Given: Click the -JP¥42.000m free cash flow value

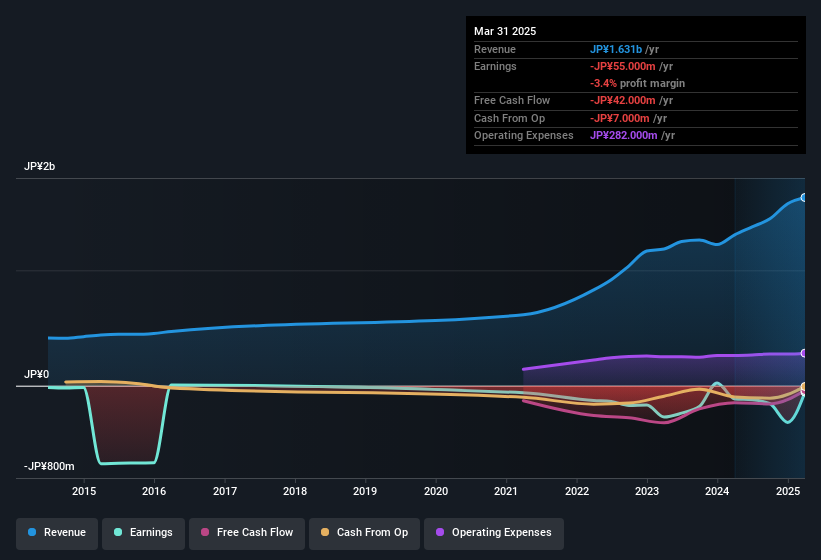Looking at the screenshot, I should pos(623,100).
